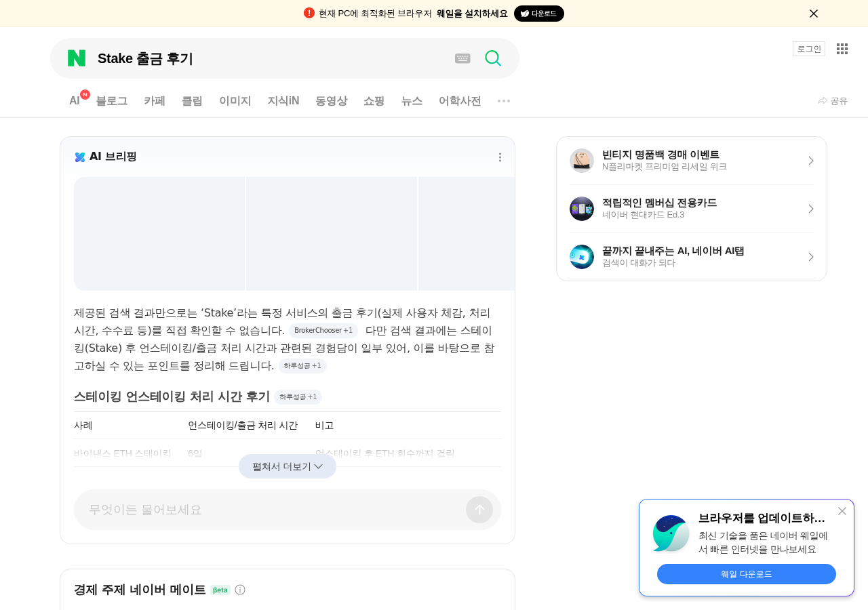868x610 pixels.
Task: Click the Beta badge by 네이버 메이트
Action: click(220, 590)
